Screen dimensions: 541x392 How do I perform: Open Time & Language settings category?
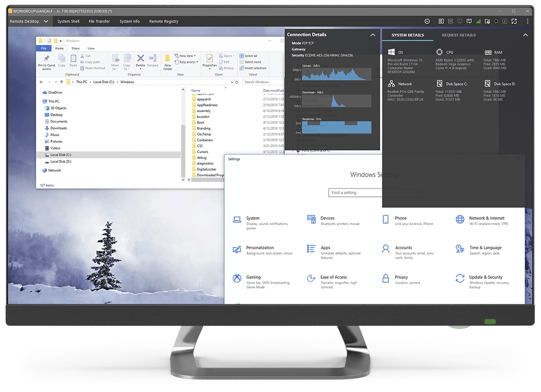[478, 250]
